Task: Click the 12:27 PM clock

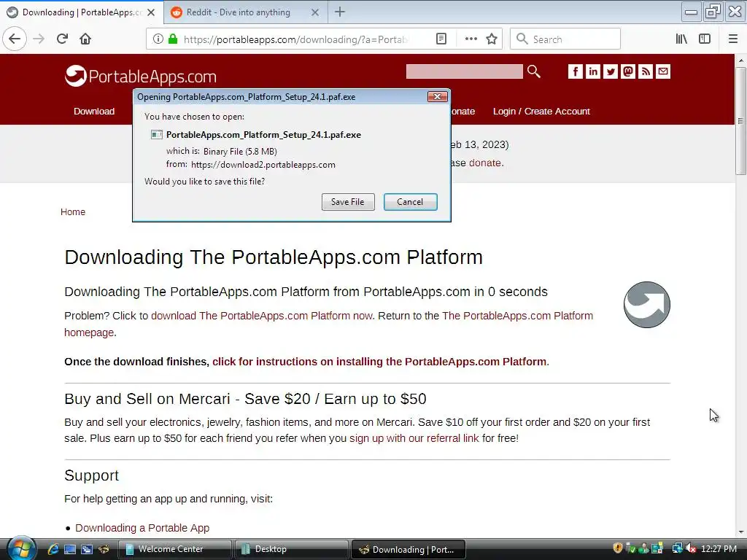Action: (719, 548)
